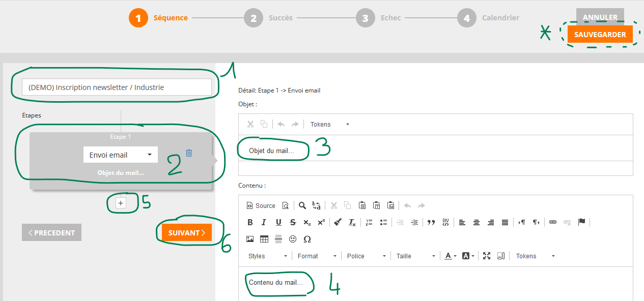Select the Etape 1 step card
The height and width of the screenshot is (301, 644).
(121, 161)
